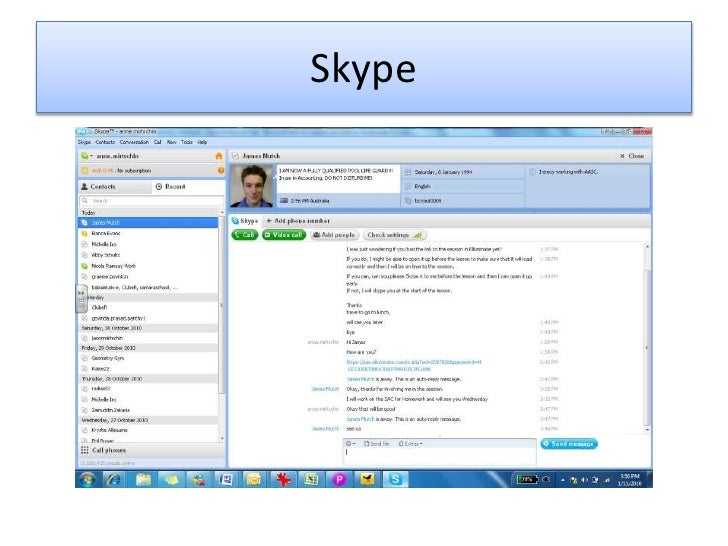Open the Windows Start menu
The height and width of the screenshot is (546, 728).
[x=88, y=479]
